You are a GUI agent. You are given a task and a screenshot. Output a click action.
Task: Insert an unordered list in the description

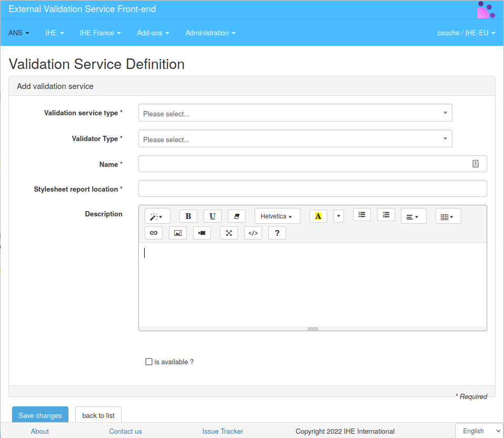361,214
